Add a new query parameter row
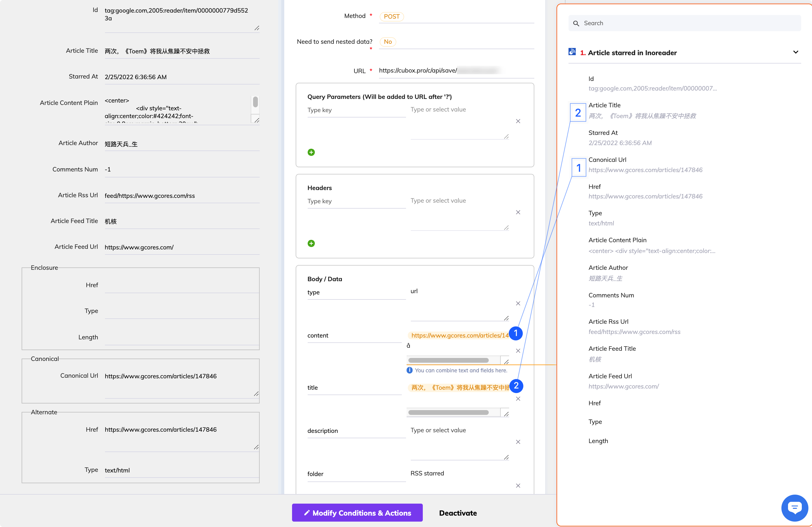 click(311, 152)
